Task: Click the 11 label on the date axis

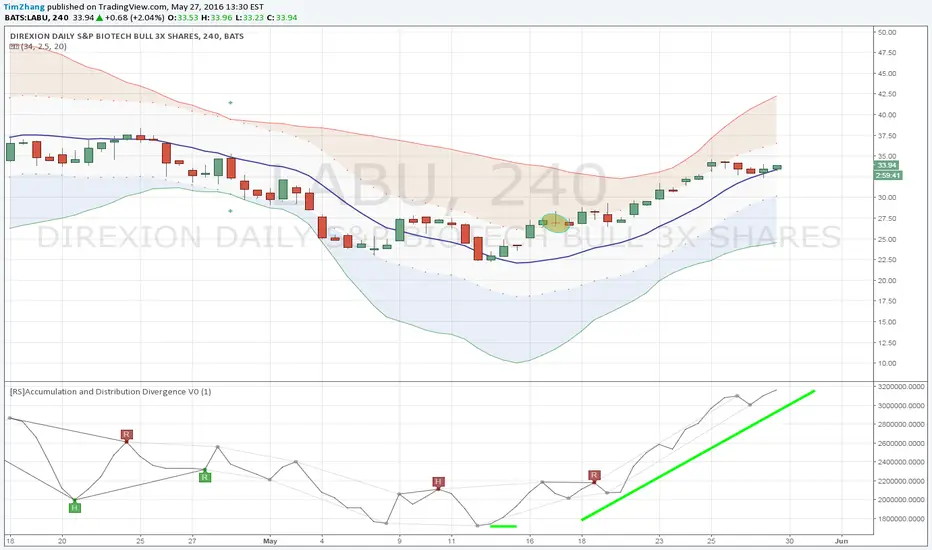Action: [452, 541]
